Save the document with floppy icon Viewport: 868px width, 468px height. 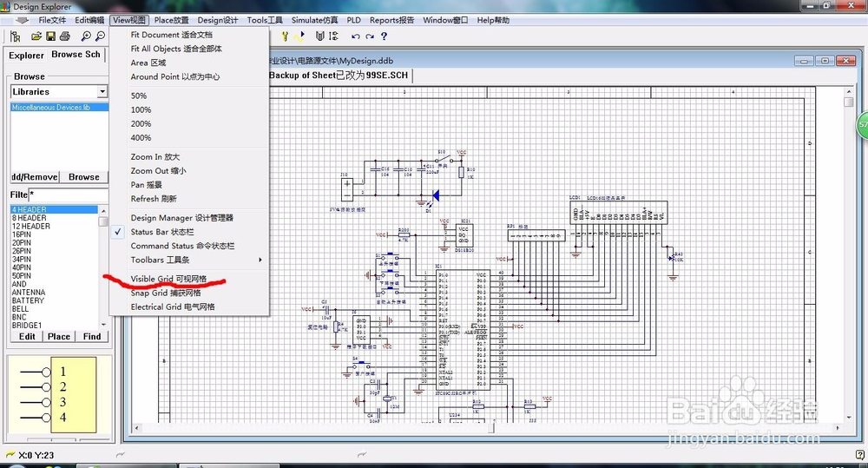(50, 36)
